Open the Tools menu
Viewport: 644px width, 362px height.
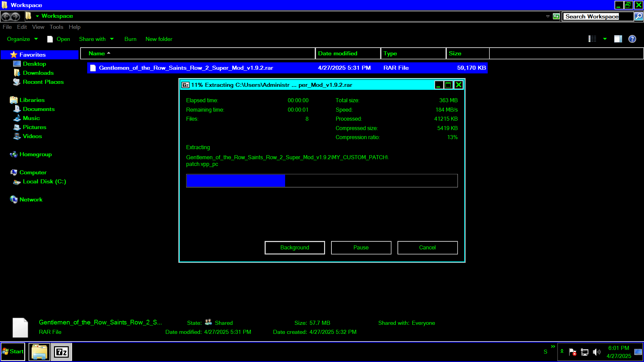(56, 27)
